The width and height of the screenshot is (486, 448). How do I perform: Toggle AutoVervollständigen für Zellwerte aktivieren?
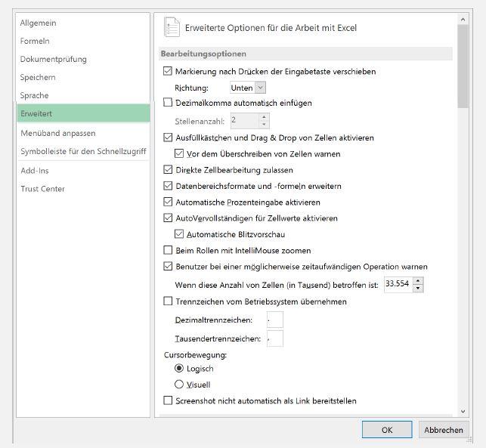click(168, 218)
